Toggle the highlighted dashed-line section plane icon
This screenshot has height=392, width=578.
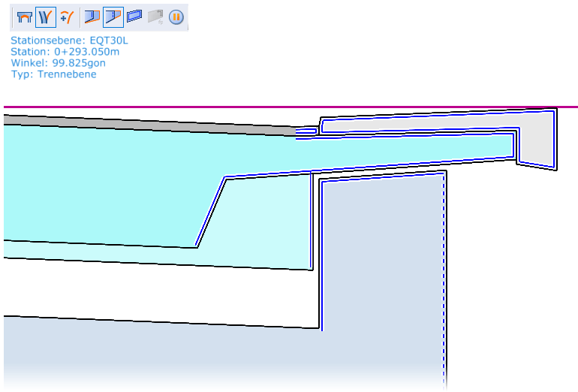pyautogui.click(x=113, y=17)
